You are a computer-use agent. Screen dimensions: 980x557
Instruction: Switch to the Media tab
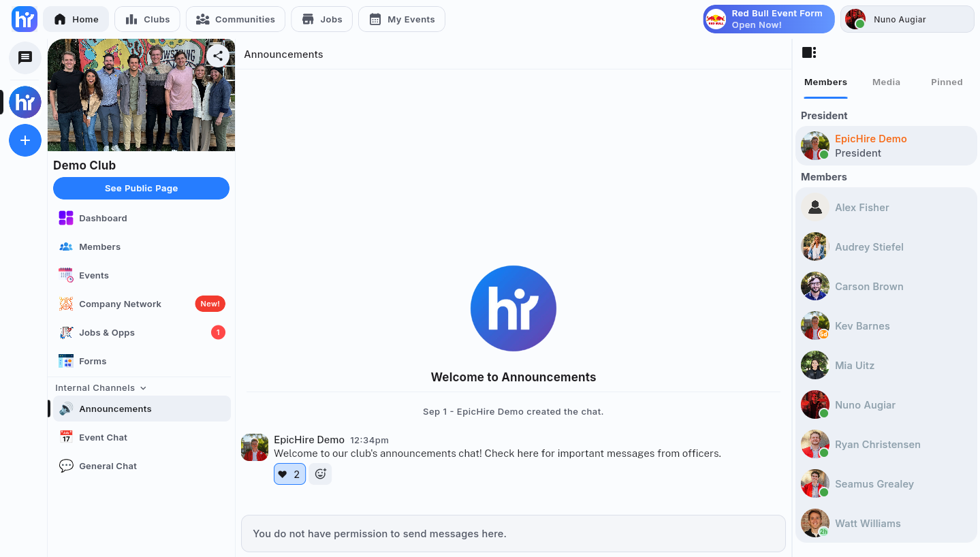point(886,82)
